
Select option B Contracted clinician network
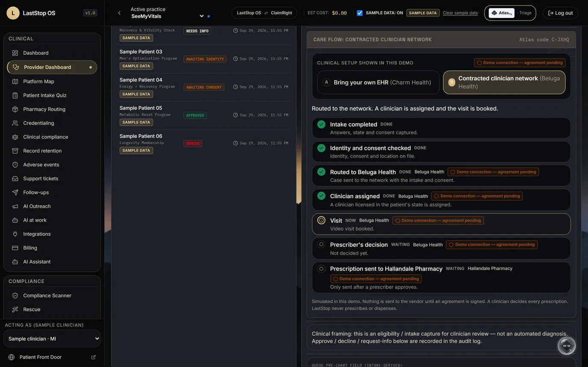[504, 82]
